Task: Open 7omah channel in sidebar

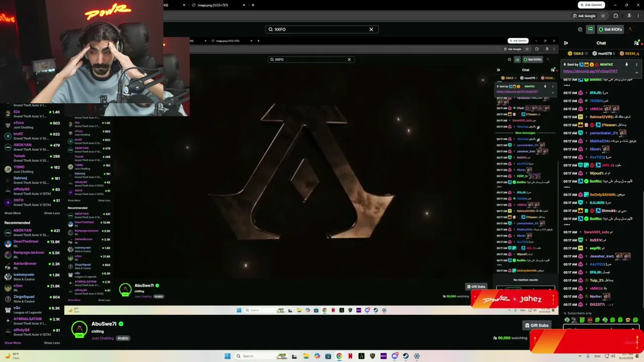Action: tap(32, 158)
